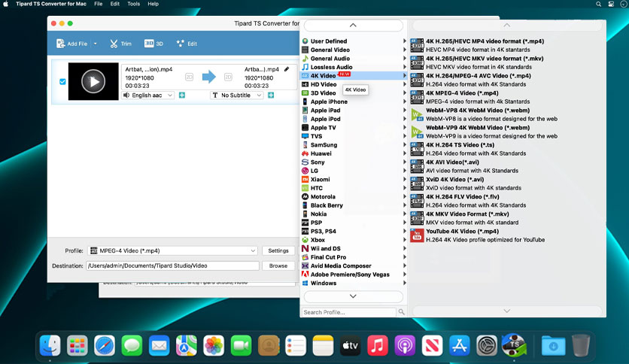The height and width of the screenshot is (364, 629).
Task: Click the Search Profile input field
Action: click(x=348, y=312)
